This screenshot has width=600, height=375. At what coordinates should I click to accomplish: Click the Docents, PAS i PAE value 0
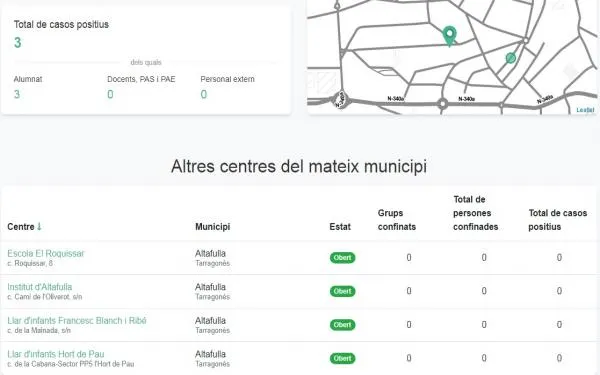tap(110, 94)
